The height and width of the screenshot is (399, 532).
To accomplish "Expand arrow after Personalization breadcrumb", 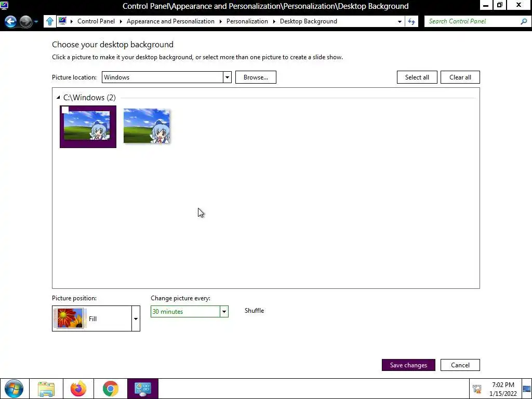I will click(274, 21).
